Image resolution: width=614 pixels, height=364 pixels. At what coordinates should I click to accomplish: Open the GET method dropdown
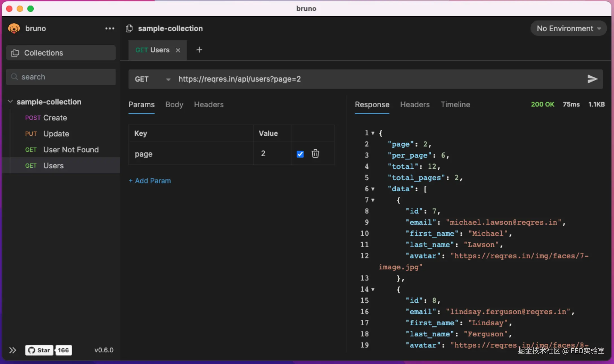coord(153,79)
